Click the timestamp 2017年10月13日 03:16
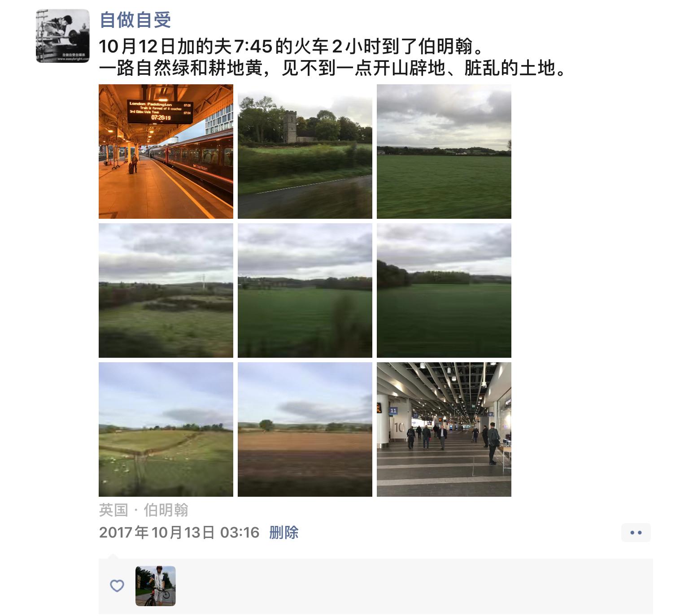The image size is (689, 616). (x=179, y=532)
